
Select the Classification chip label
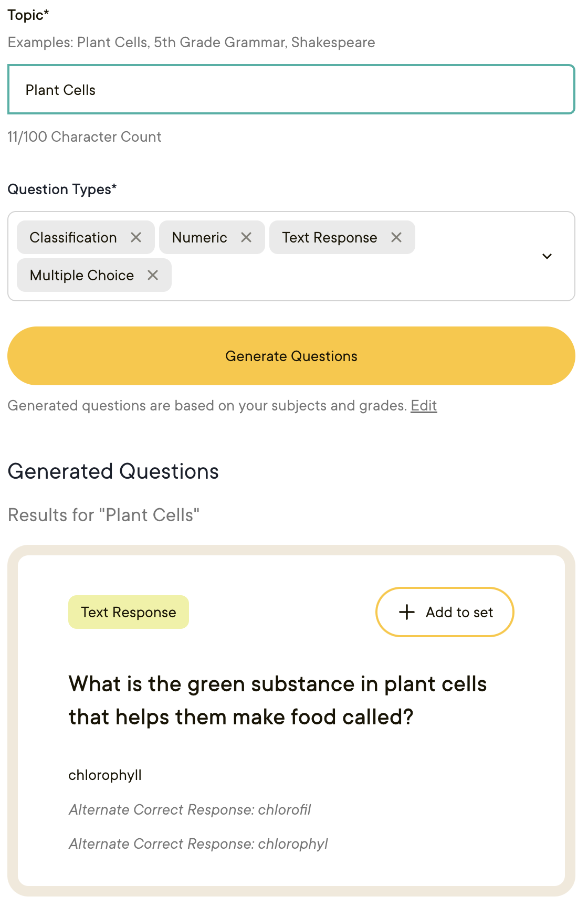tap(73, 237)
